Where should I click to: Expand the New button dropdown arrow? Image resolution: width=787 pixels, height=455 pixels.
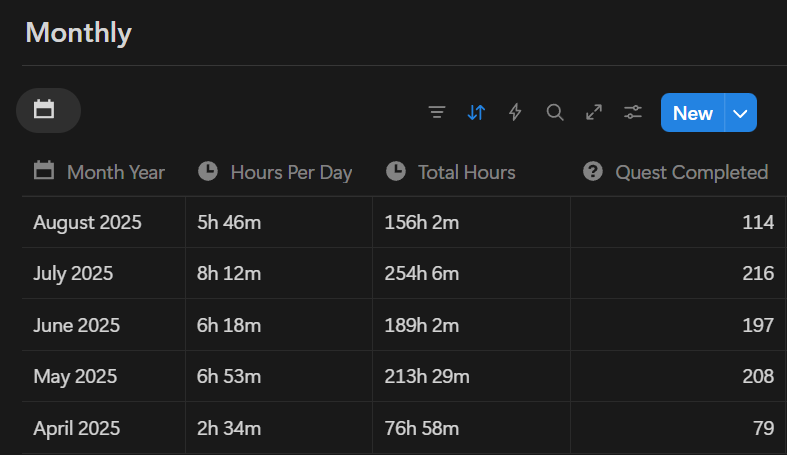click(x=740, y=113)
